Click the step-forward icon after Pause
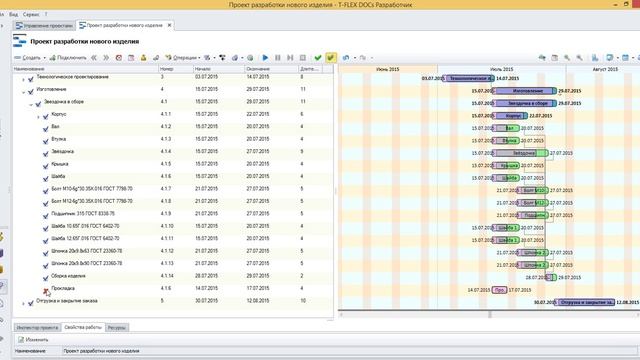Image resolution: width=640 pixels, height=360 pixels. (x=290, y=58)
